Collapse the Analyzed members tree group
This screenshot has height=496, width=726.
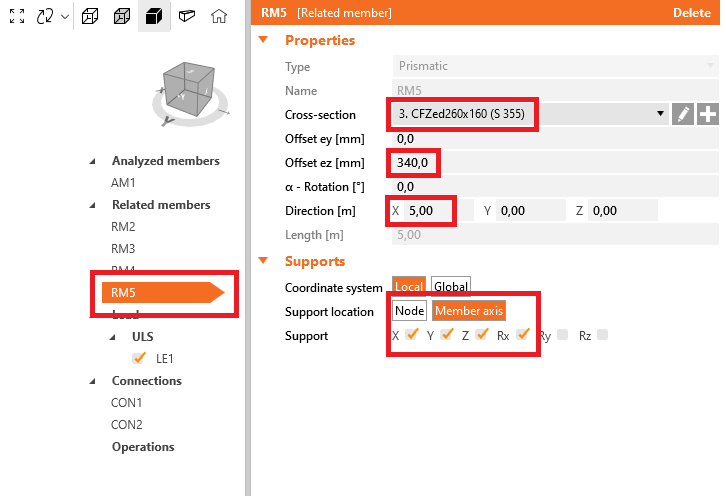(93, 161)
